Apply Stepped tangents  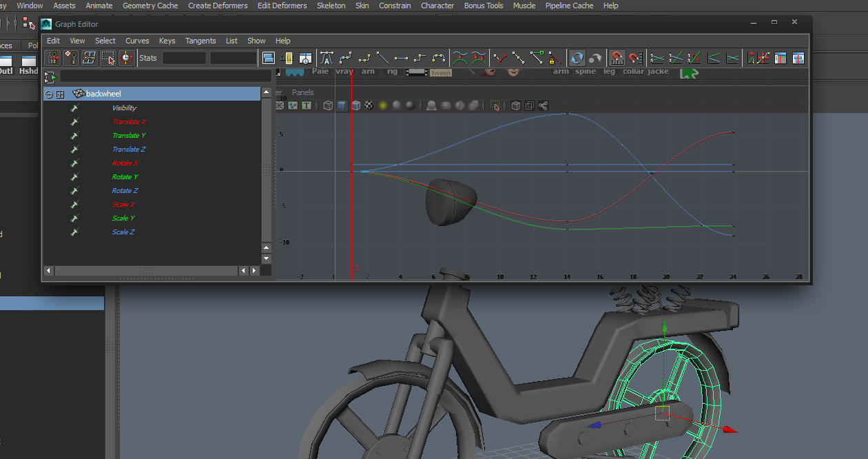(420, 58)
